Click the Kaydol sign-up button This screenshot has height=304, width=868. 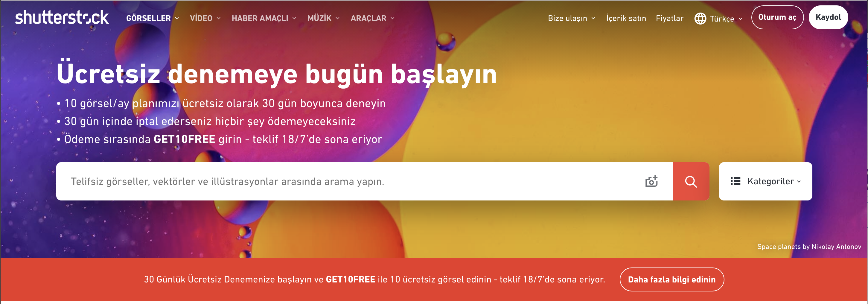coord(828,17)
